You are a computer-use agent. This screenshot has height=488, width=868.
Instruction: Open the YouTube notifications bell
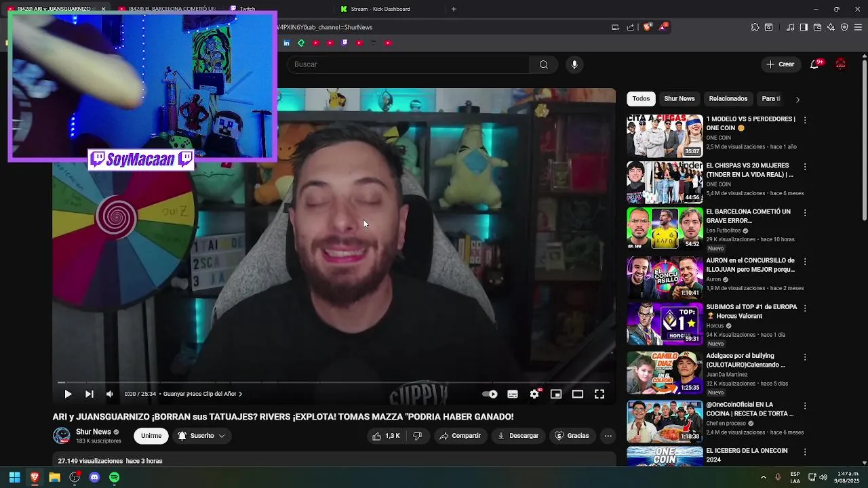[814, 64]
